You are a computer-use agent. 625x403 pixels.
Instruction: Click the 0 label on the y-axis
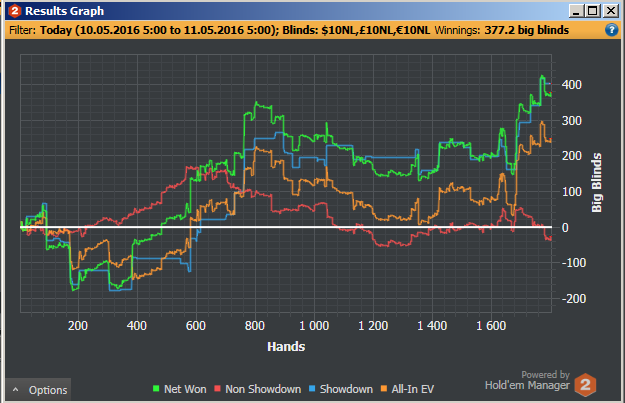(565, 228)
